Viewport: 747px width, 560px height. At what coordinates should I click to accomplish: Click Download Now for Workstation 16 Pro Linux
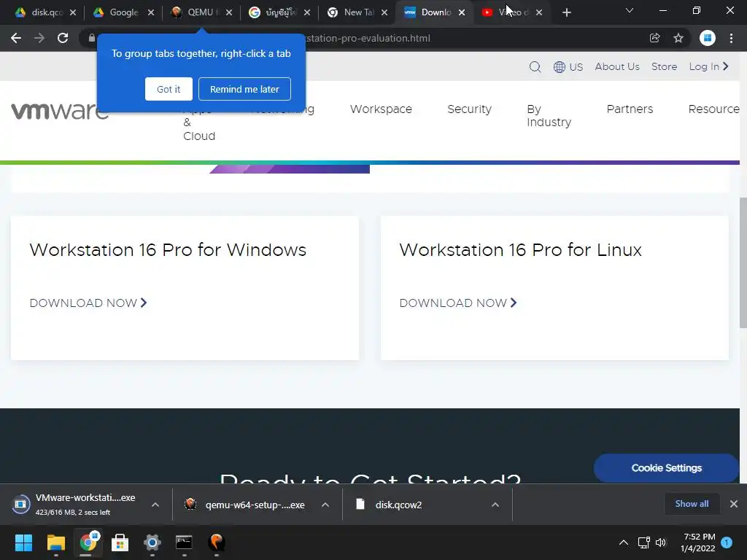[x=458, y=303]
